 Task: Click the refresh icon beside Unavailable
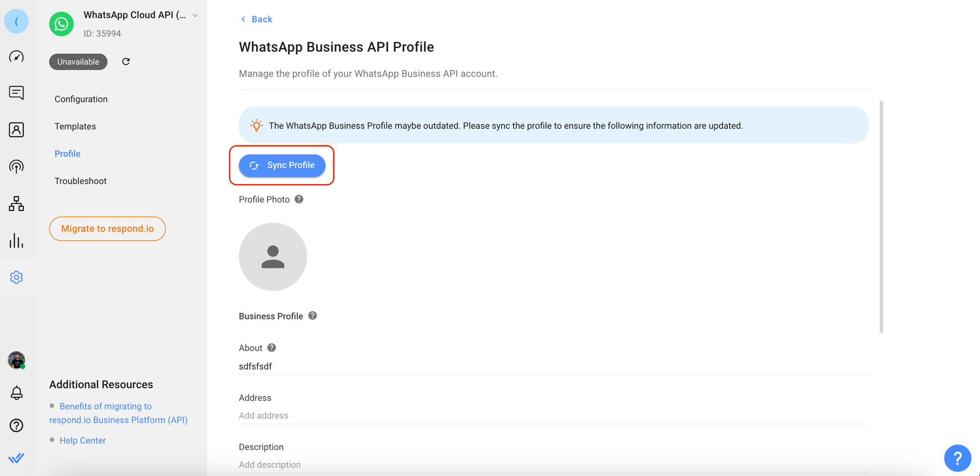coord(126,61)
